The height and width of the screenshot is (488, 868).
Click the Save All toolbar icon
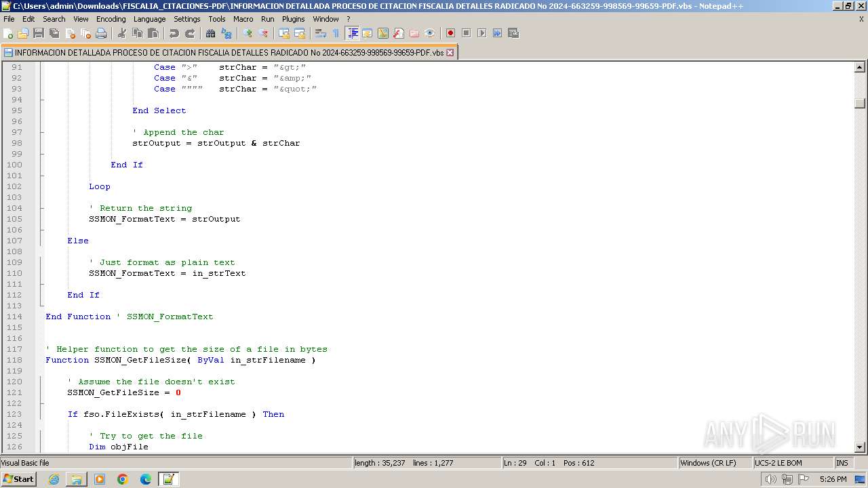point(54,33)
